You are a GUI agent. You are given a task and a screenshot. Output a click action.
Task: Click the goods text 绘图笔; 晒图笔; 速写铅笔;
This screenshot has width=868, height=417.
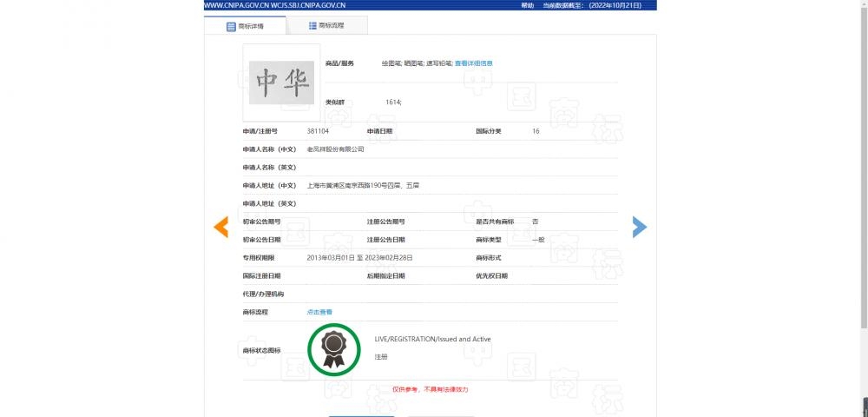click(417, 63)
